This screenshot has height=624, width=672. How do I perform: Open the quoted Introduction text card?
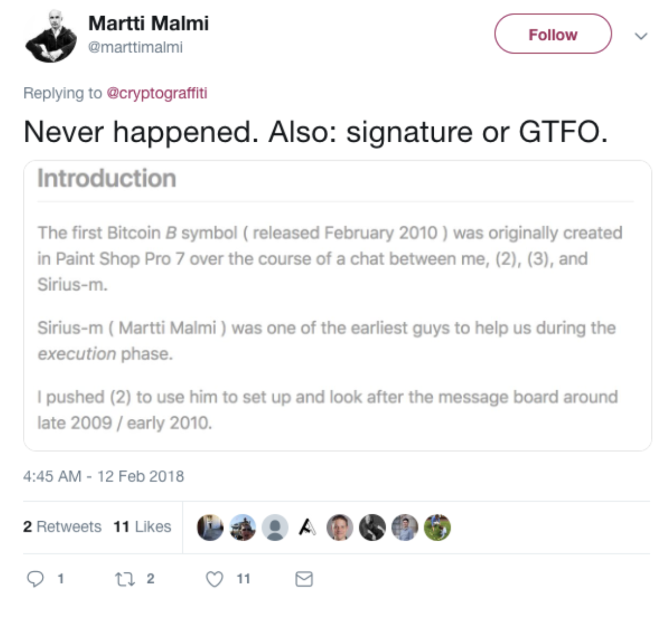coord(337,306)
